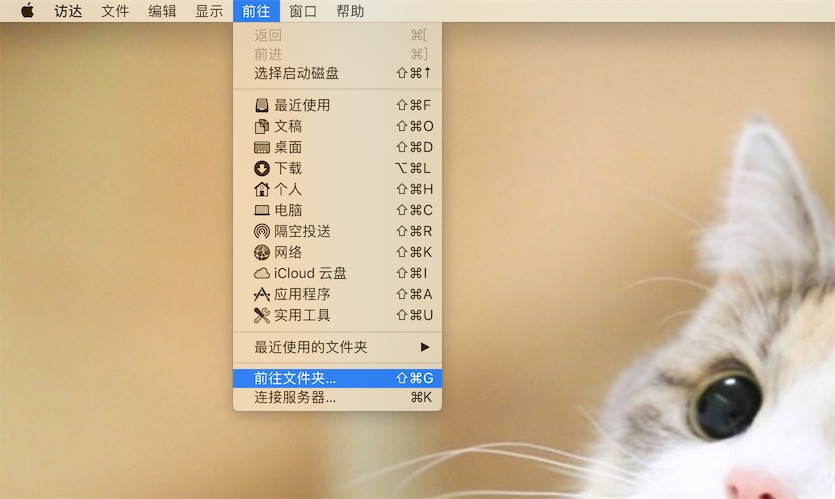This screenshot has height=499, width=835.
Task: Click the 下载 label text
Action: [x=288, y=168]
